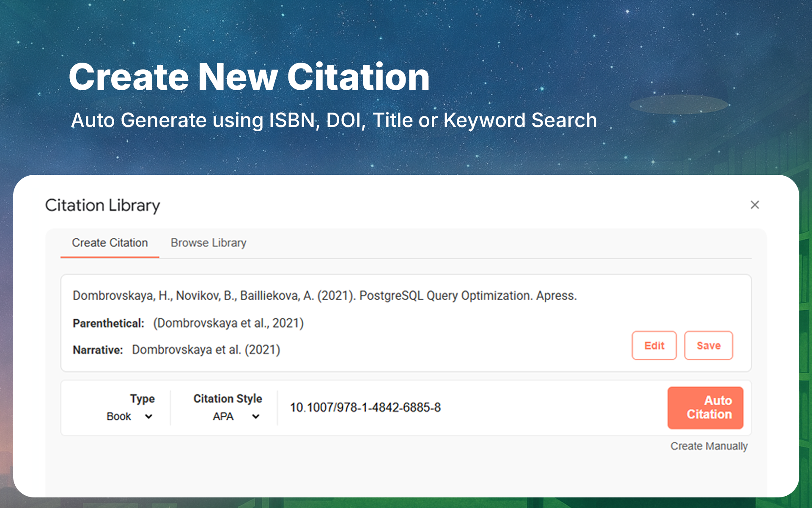Click the narrative citation text
This screenshot has width=812, height=508.
pos(206,350)
